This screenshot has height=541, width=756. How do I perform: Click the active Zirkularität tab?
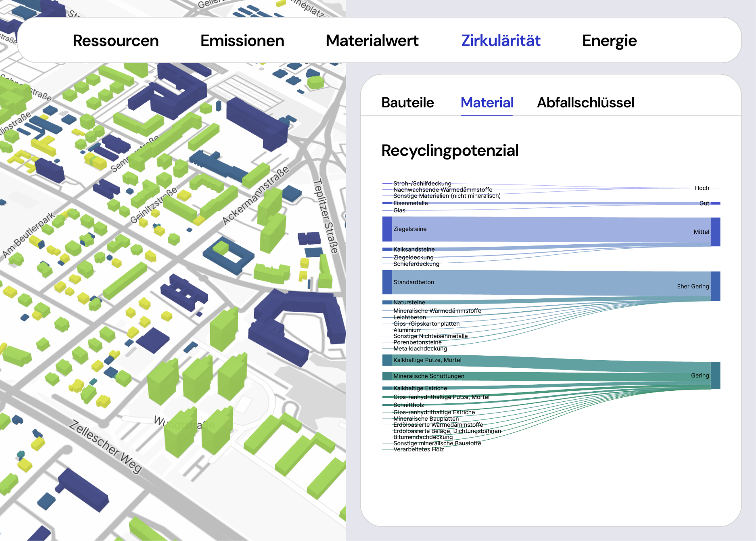click(x=501, y=41)
